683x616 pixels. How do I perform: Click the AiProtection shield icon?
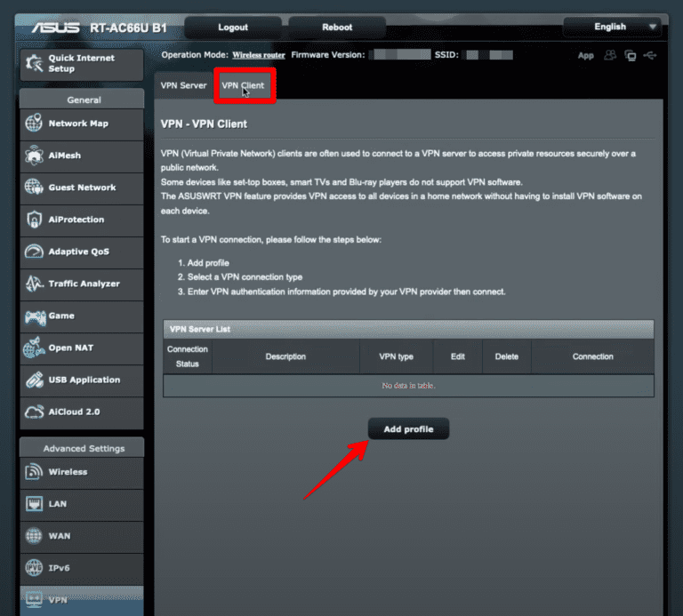[34, 220]
